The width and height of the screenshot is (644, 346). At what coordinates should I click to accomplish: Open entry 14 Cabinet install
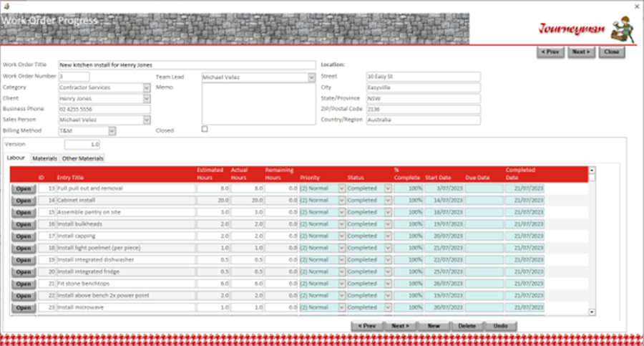(x=24, y=201)
